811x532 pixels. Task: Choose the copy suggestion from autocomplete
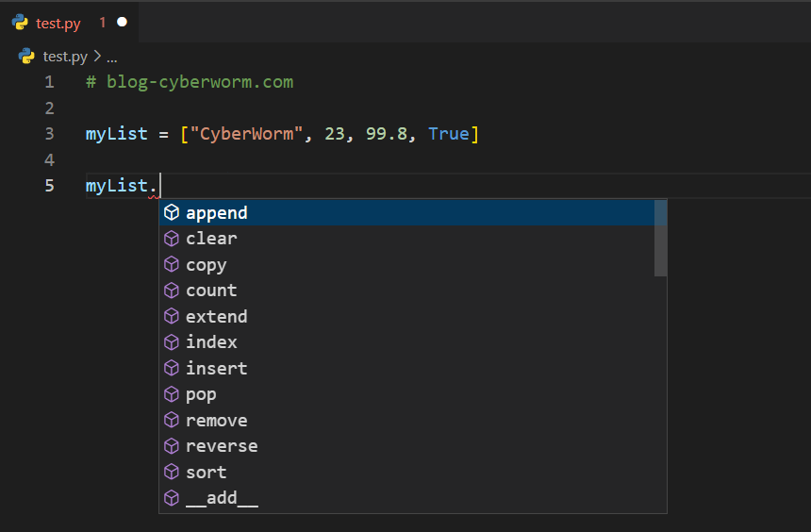pos(207,265)
